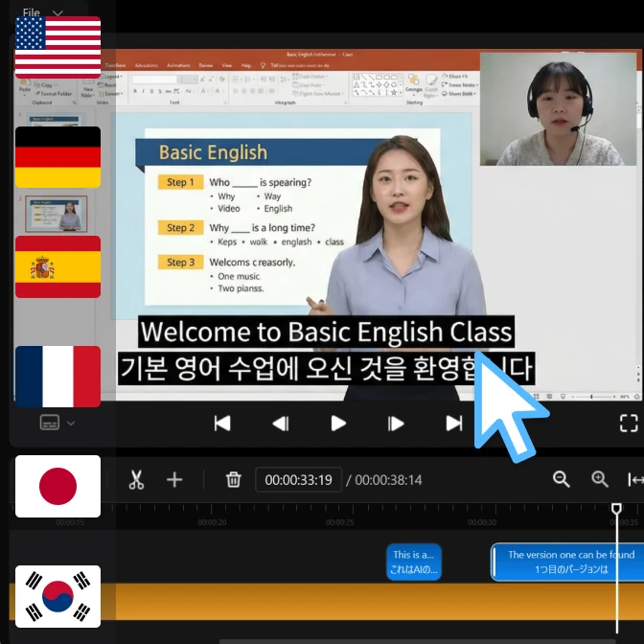The height and width of the screenshot is (644, 644).
Task: Jump to the end of the video
Action: (454, 424)
